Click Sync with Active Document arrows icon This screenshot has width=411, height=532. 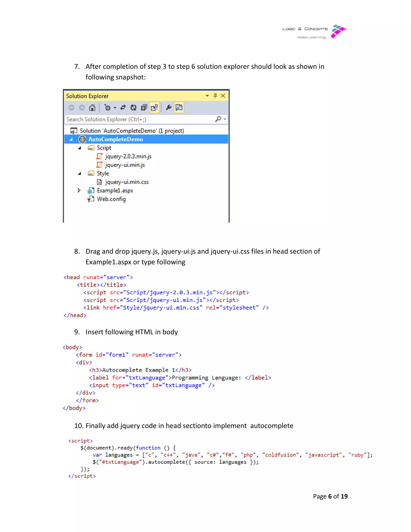(x=123, y=107)
